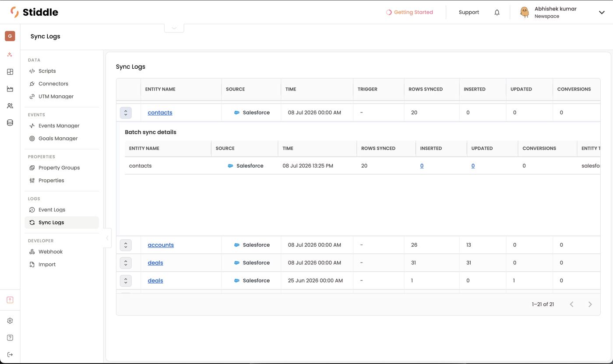Click the Abhishek kumar user name
Viewport: 613px width, 364px height.
555,9
